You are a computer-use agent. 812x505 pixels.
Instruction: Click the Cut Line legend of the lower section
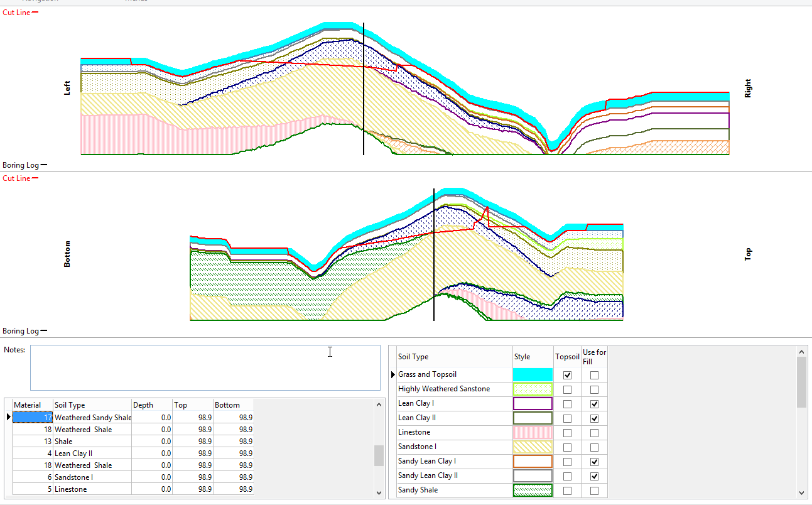click(x=20, y=178)
